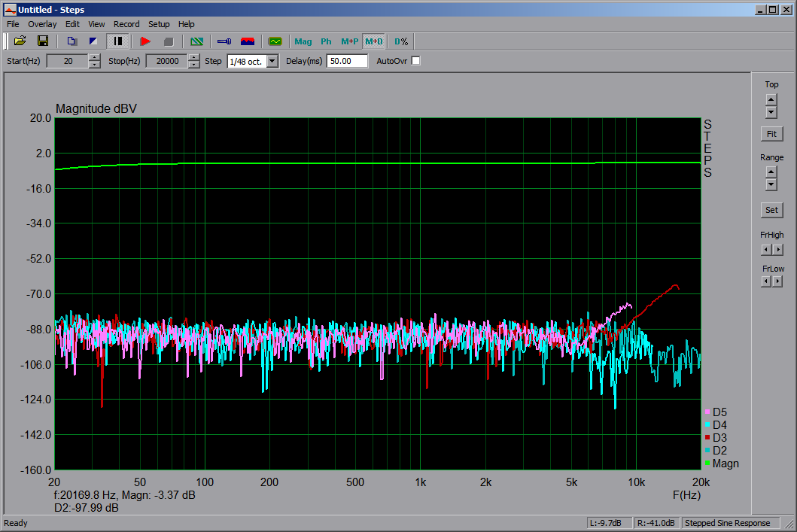Click the Delay(ms) input field
797x532 pixels.
click(x=346, y=61)
